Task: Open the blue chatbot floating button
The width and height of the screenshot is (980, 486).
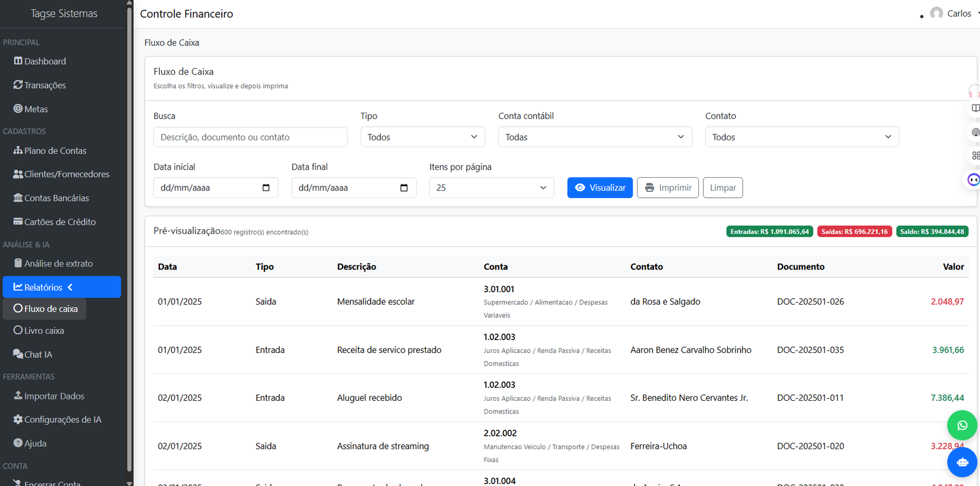Action: [x=962, y=462]
